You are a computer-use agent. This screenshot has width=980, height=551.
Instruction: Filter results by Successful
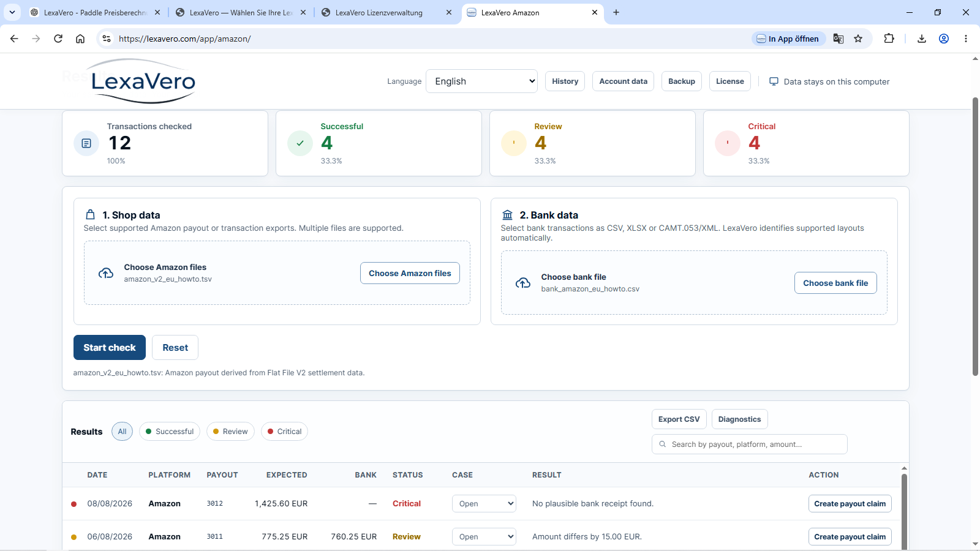[170, 432]
